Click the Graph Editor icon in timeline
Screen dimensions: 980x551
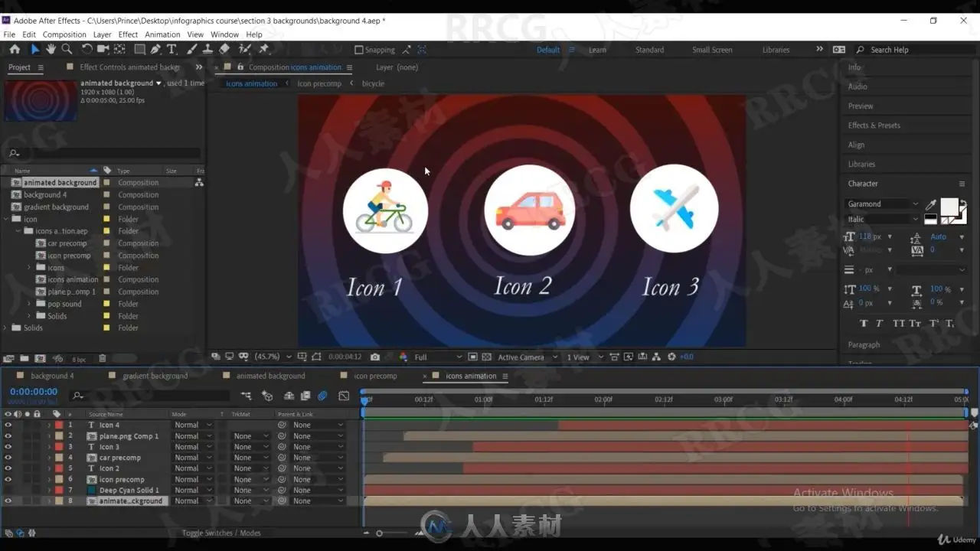pyautogui.click(x=344, y=396)
